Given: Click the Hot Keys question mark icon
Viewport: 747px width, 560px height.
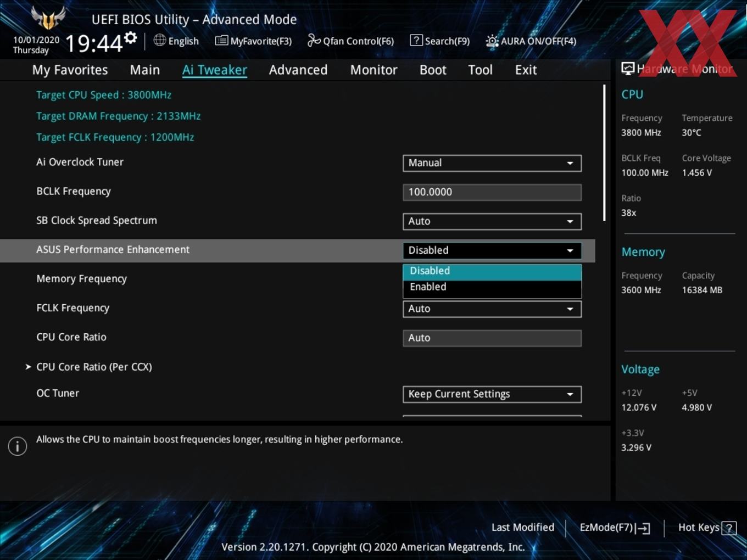Looking at the screenshot, I should coord(729,528).
